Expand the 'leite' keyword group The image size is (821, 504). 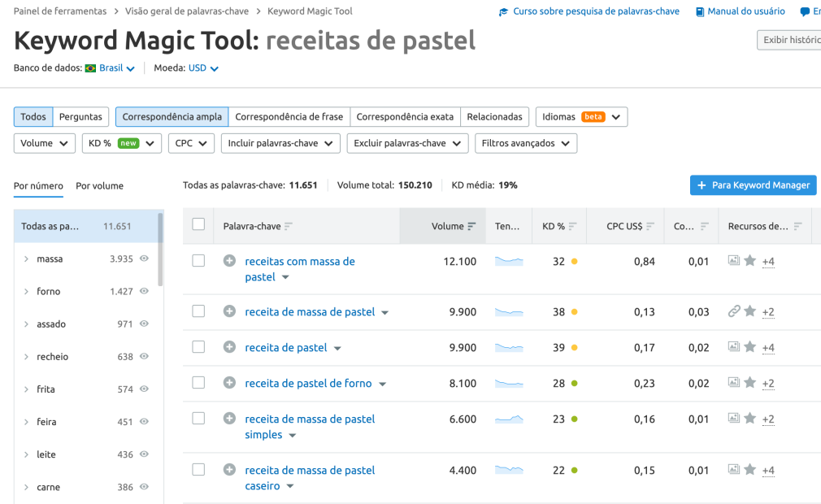coord(26,454)
